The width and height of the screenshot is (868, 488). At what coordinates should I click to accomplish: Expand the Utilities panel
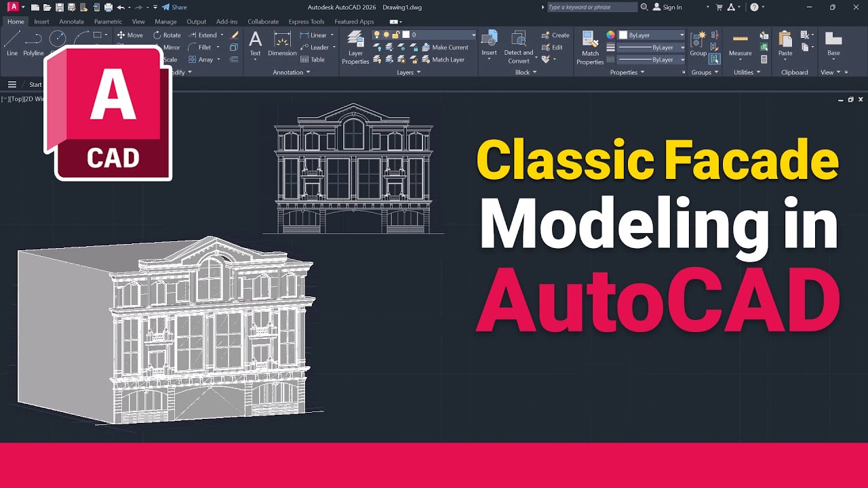[x=747, y=72]
